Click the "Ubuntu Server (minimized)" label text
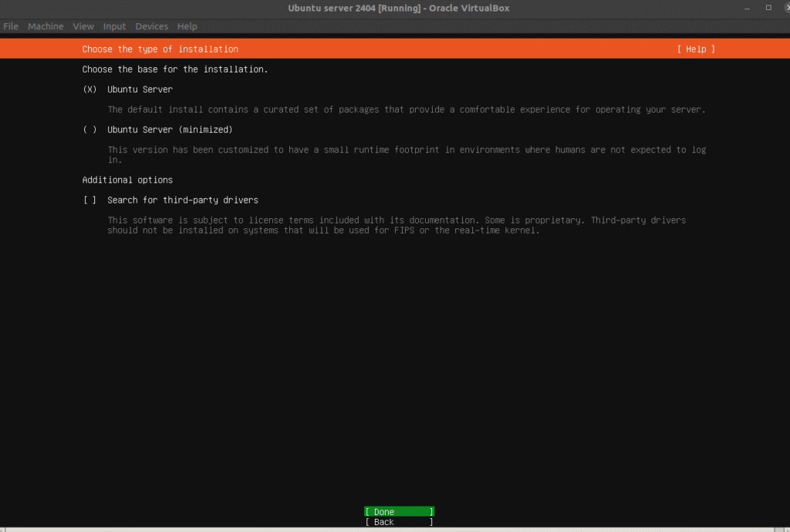This screenshot has width=790, height=532. (x=170, y=130)
